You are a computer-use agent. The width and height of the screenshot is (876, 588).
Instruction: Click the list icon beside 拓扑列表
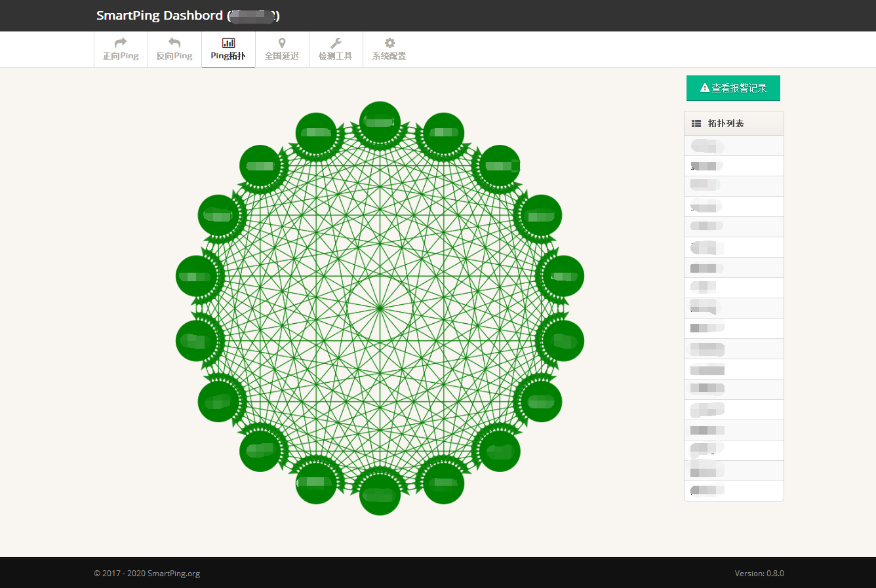696,123
